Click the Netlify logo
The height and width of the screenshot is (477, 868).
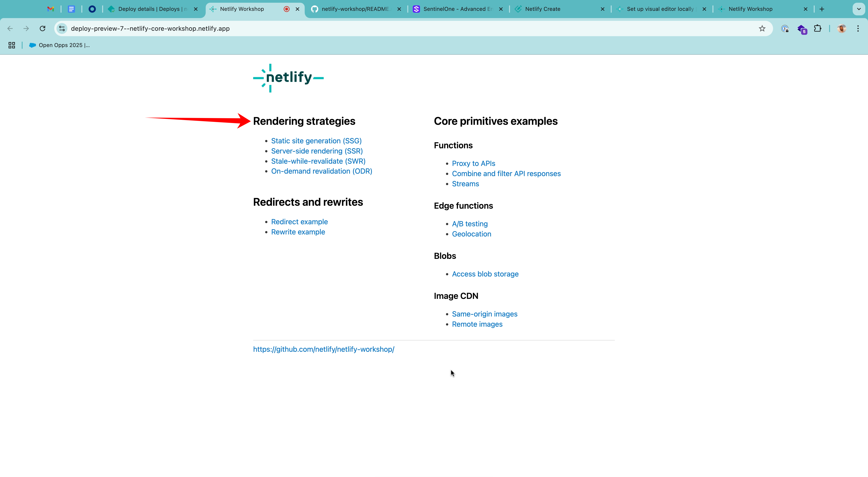[288, 78]
